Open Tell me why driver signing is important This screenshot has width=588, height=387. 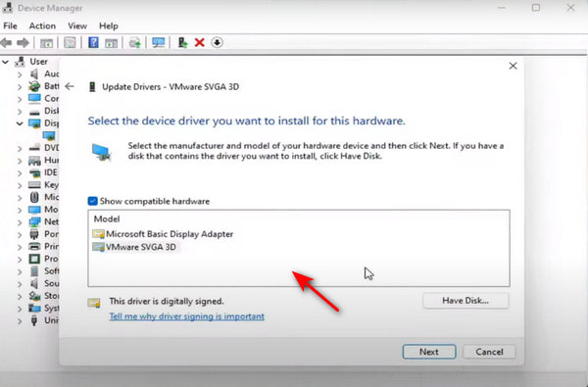click(x=187, y=316)
